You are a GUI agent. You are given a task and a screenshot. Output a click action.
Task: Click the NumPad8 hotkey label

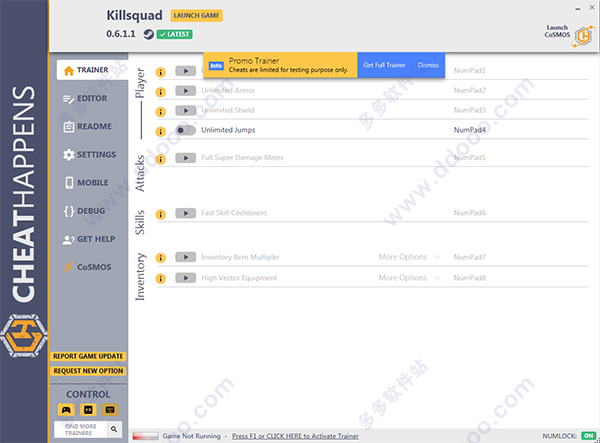[x=470, y=278]
